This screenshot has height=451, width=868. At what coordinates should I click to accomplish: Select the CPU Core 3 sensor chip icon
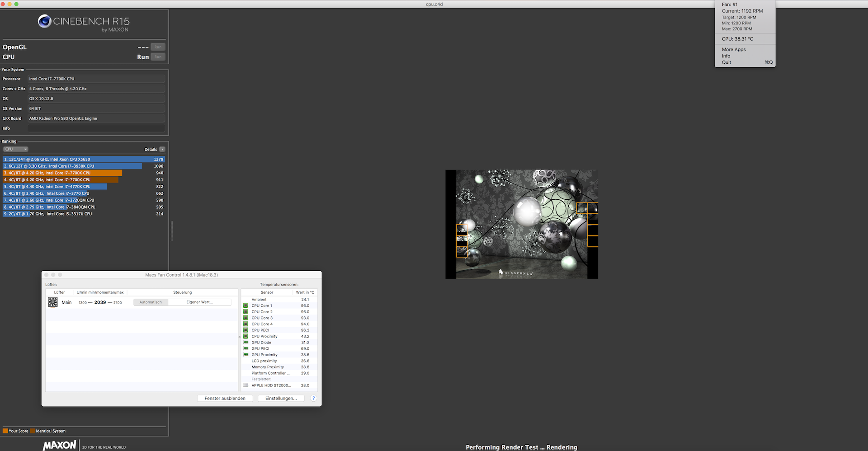pyautogui.click(x=245, y=318)
